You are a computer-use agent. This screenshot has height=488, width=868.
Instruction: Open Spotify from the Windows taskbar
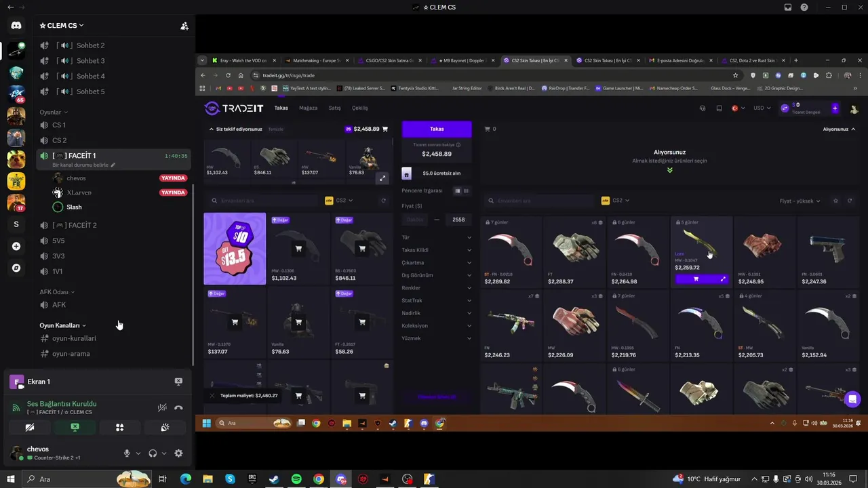pyautogui.click(x=296, y=479)
